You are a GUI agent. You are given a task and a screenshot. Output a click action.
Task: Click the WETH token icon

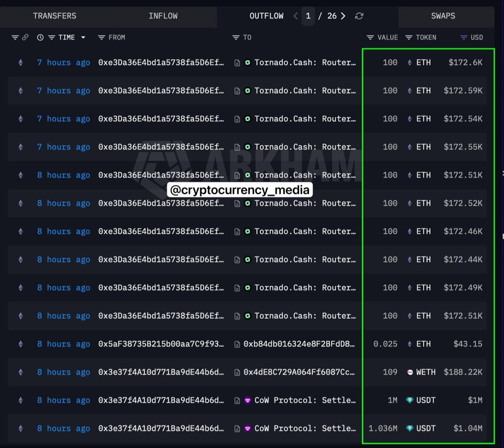(410, 372)
